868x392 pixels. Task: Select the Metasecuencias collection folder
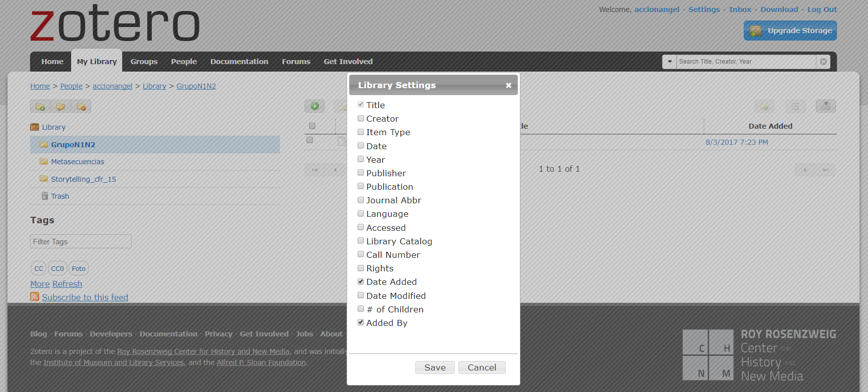pos(77,162)
